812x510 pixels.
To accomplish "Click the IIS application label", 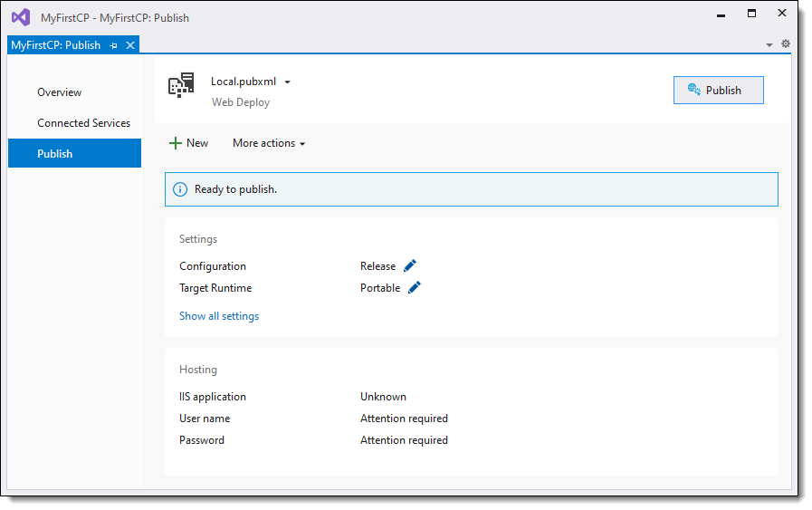I will coord(213,397).
